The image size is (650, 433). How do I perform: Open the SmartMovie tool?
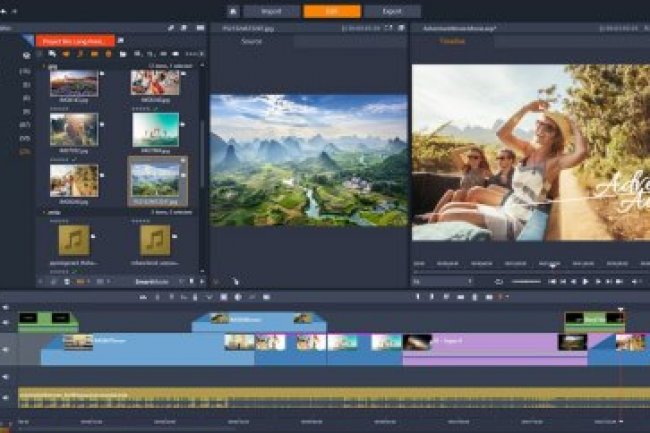coord(152,282)
